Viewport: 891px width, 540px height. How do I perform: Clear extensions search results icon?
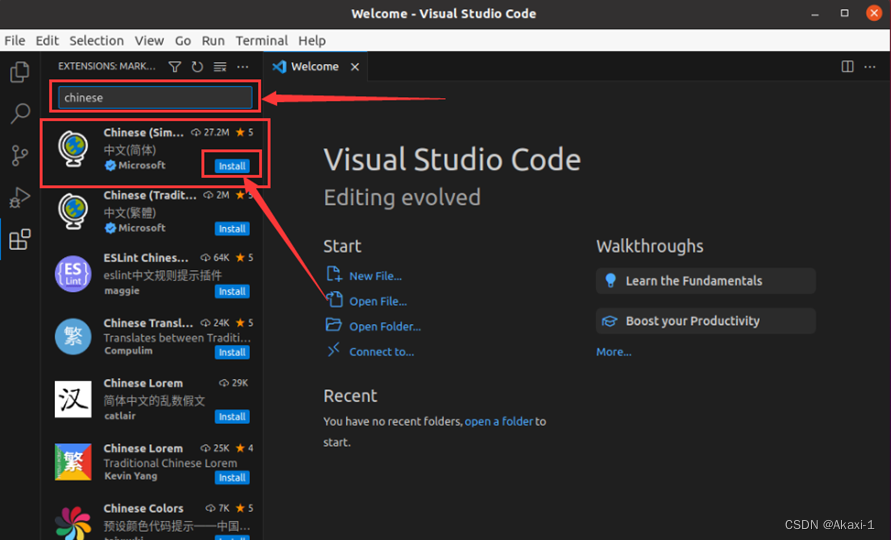tap(220, 67)
